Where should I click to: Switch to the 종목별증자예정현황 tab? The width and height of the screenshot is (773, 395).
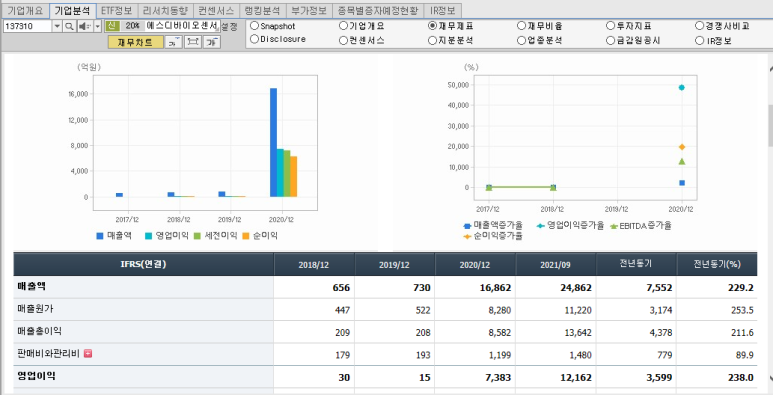(378, 10)
